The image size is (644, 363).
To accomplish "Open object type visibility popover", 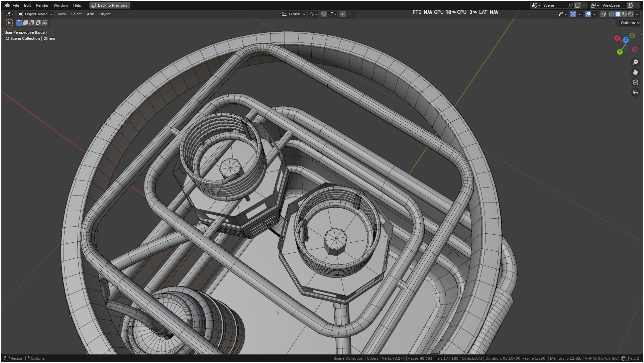I will click(563, 14).
